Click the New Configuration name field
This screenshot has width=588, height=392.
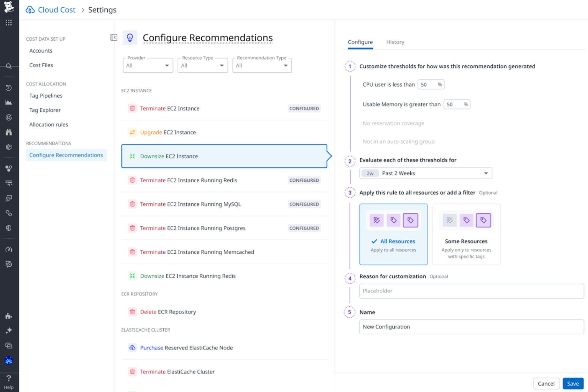click(471, 327)
